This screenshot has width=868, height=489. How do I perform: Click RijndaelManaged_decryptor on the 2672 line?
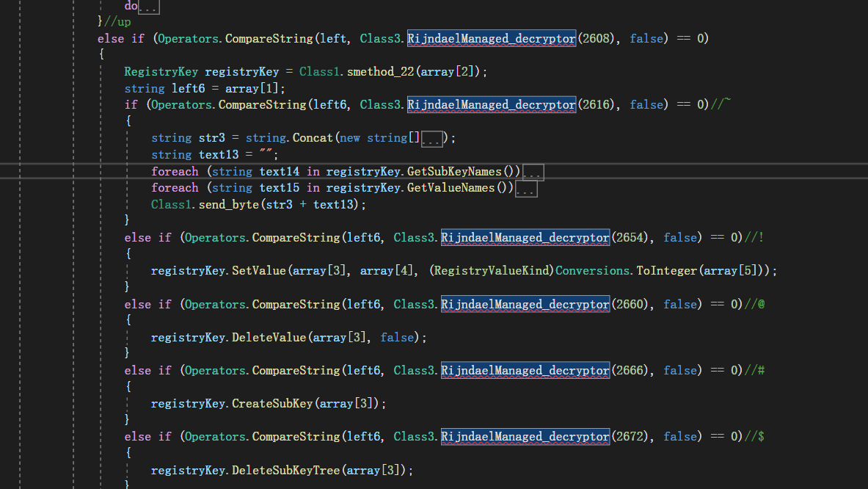click(x=525, y=436)
